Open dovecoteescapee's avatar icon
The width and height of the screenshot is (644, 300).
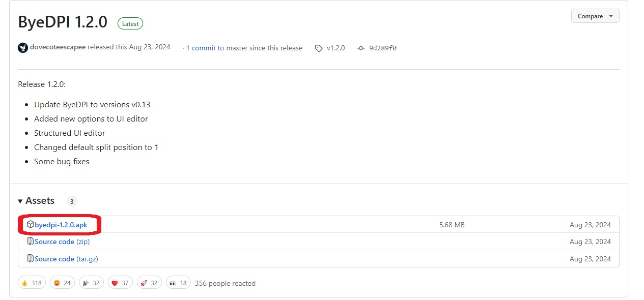23,48
